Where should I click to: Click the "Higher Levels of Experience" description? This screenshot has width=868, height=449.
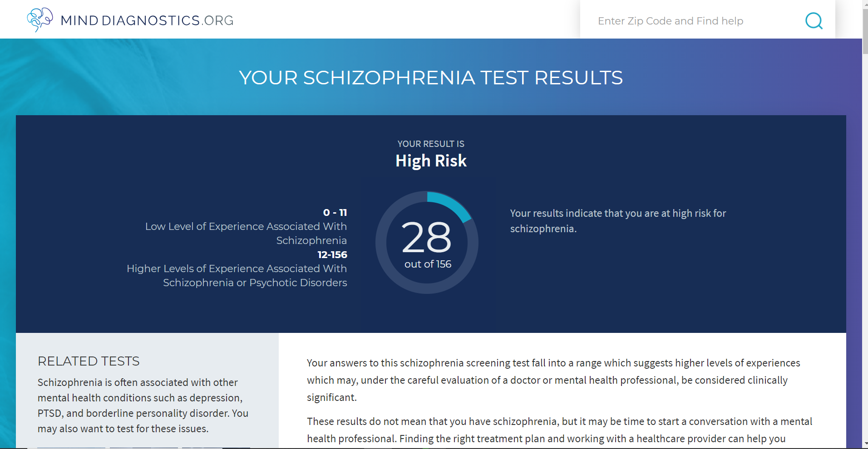(x=237, y=275)
